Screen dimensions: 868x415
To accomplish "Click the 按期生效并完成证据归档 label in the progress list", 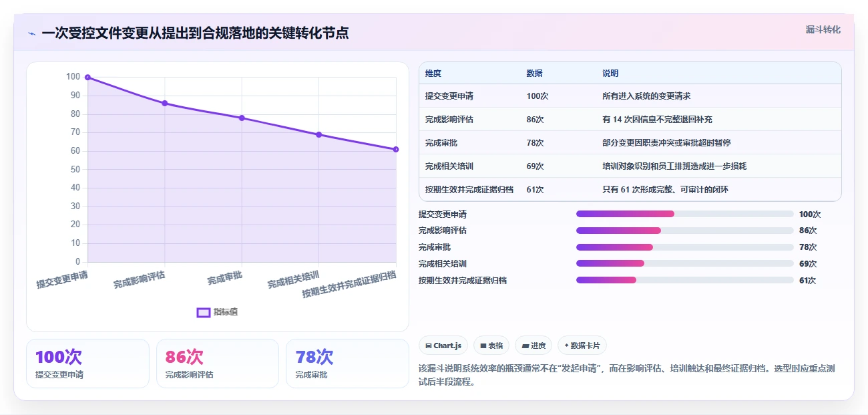I will (x=463, y=280).
